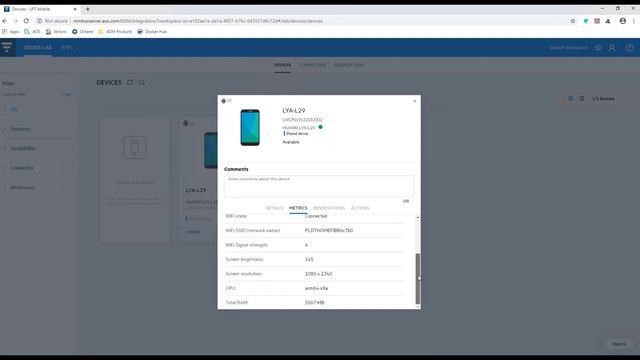
Task: Click the browser forward arrow
Action: pos(16,21)
